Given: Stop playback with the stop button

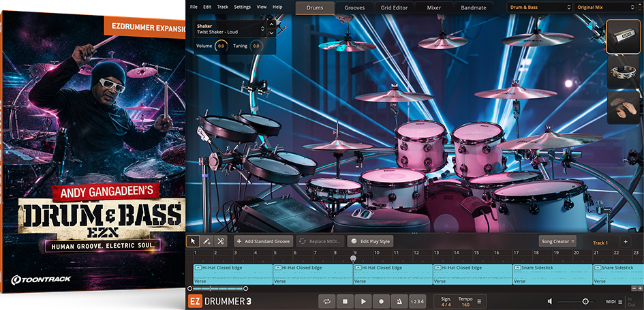Looking at the screenshot, I should (x=345, y=301).
